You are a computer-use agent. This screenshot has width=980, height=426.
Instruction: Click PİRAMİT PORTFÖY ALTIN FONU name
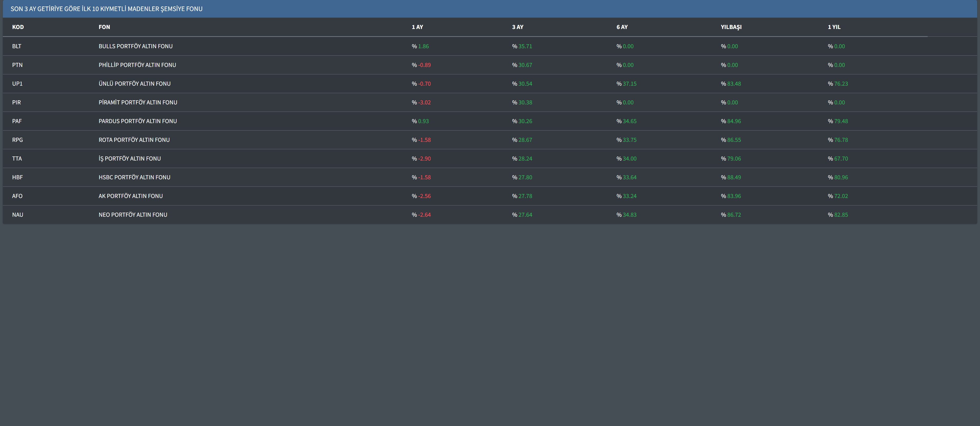(138, 102)
